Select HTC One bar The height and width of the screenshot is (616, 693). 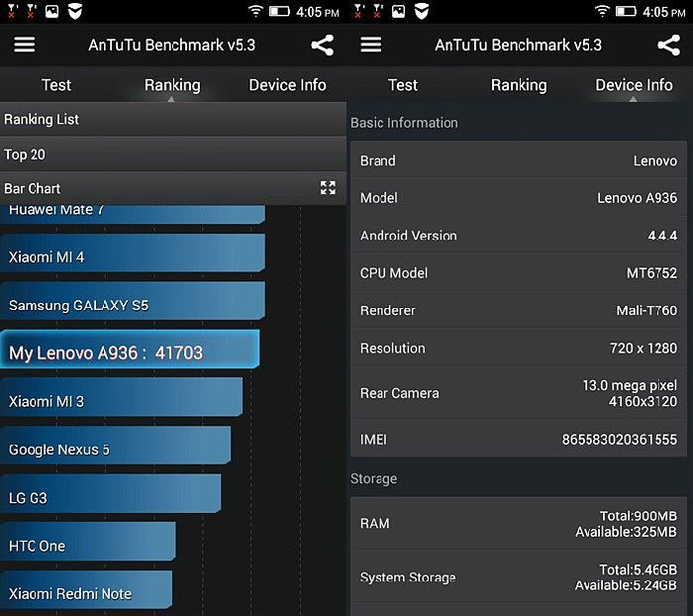tap(87, 542)
